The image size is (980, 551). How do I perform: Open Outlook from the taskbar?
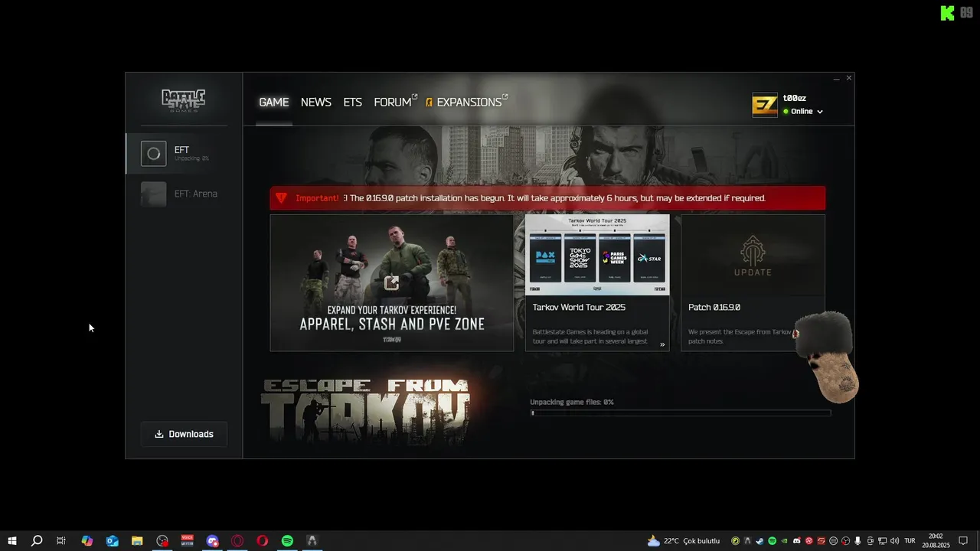point(113,541)
